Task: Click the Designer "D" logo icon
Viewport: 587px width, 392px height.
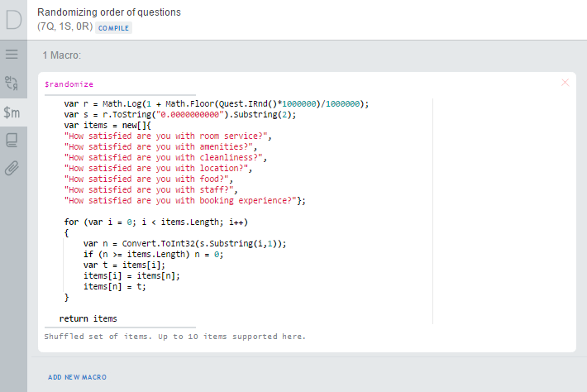Action: pos(13,20)
